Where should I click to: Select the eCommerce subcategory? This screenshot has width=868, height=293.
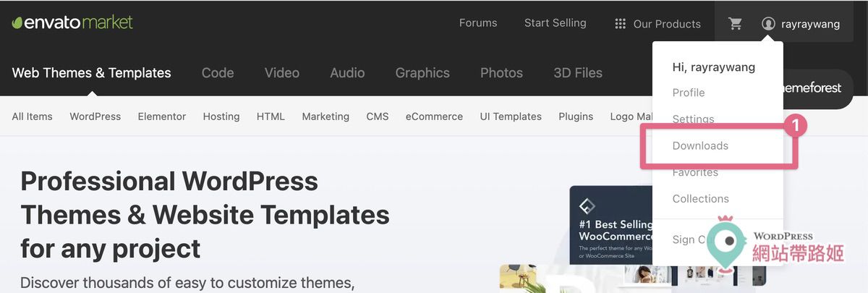[x=434, y=116]
